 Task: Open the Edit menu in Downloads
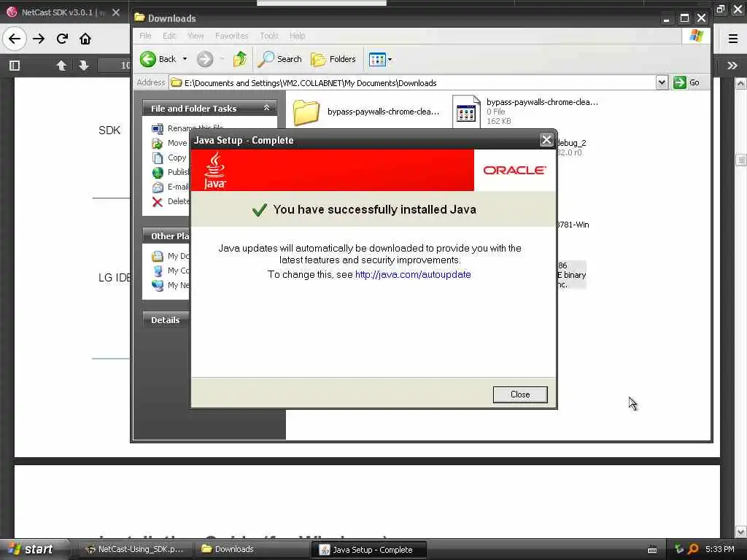click(x=169, y=36)
